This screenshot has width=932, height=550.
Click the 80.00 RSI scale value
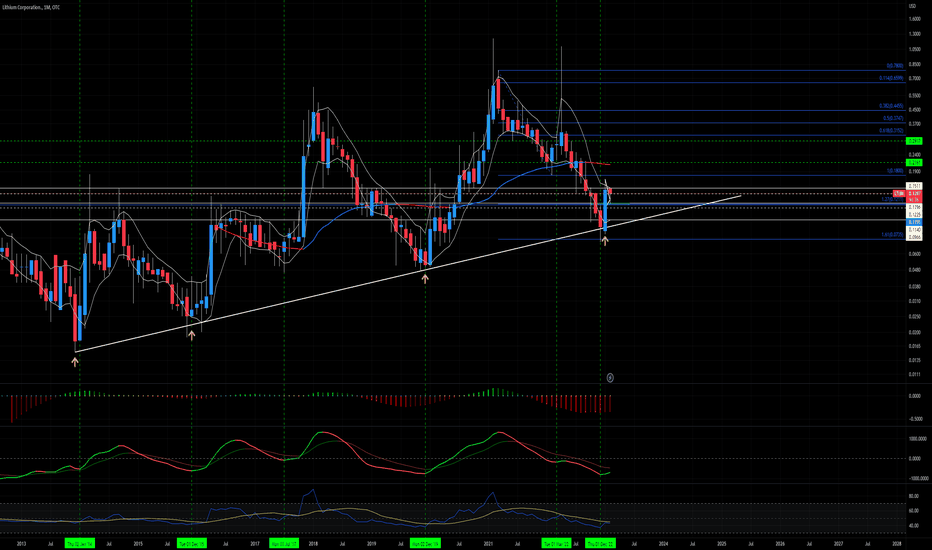914,496
